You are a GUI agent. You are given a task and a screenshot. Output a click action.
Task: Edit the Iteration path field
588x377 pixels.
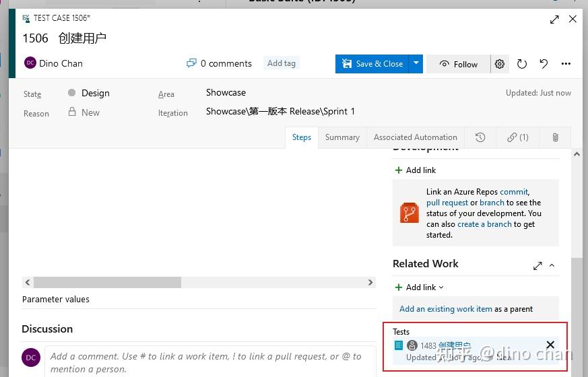[280, 111]
